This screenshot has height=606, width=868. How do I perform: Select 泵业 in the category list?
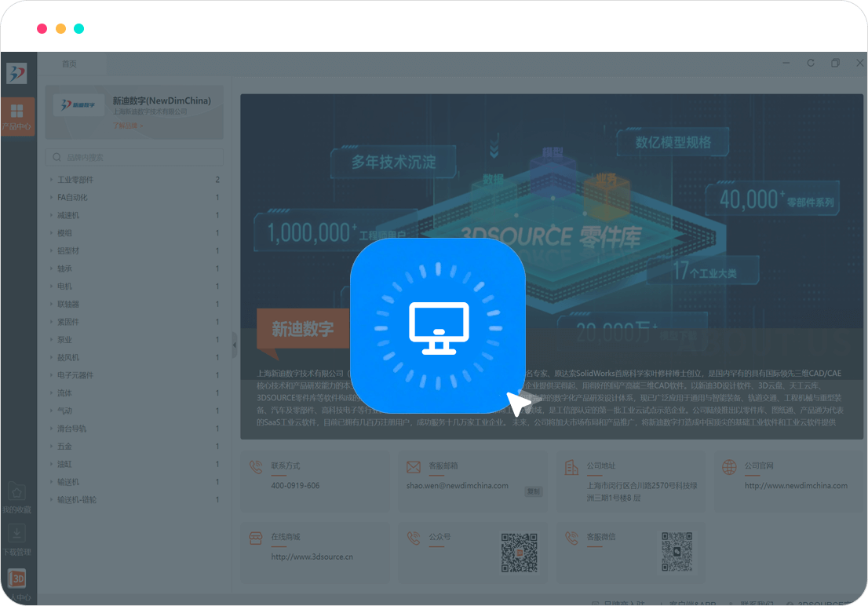65,340
